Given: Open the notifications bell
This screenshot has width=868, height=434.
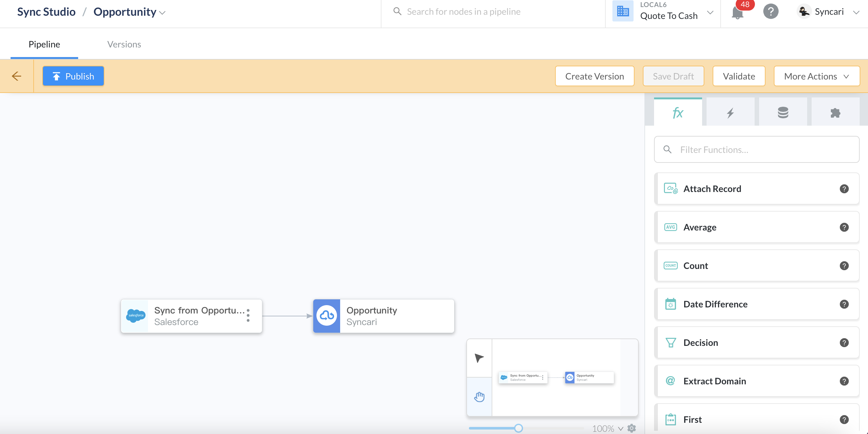Looking at the screenshot, I should [737, 13].
